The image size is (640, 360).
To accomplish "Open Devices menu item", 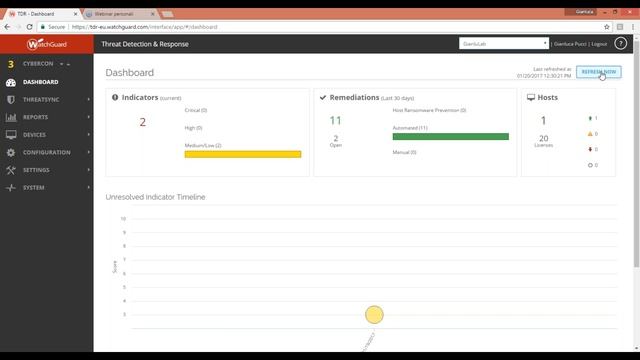I will [35, 135].
